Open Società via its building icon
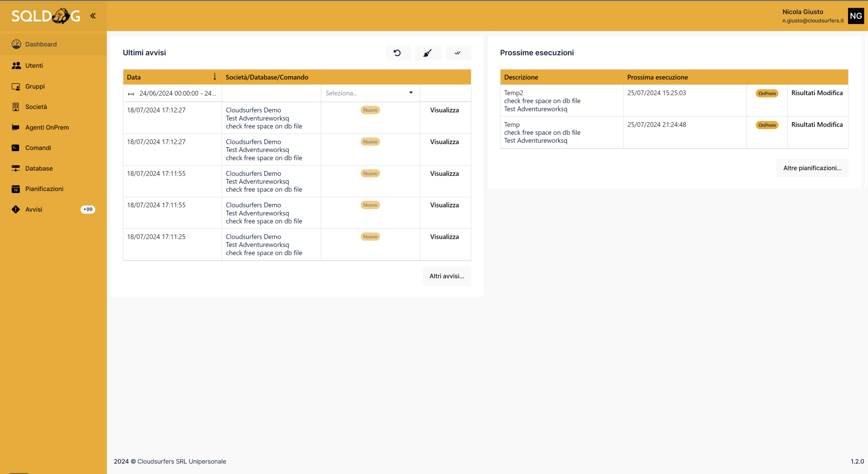This screenshot has height=474, width=868. [x=16, y=107]
